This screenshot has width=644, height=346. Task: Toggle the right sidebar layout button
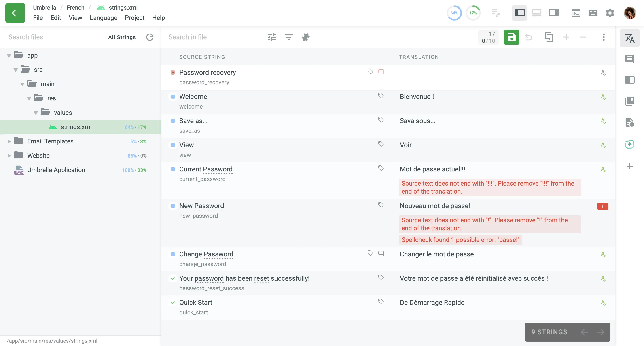pyautogui.click(x=553, y=13)
